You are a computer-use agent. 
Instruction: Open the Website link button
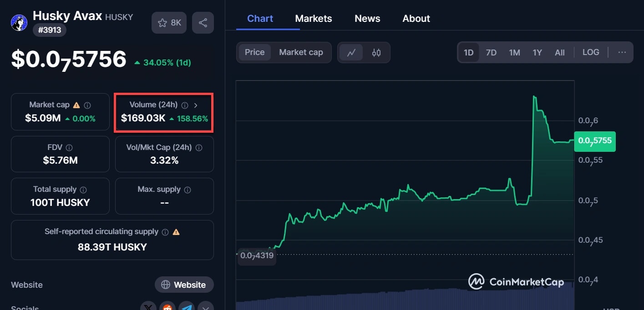184,285
